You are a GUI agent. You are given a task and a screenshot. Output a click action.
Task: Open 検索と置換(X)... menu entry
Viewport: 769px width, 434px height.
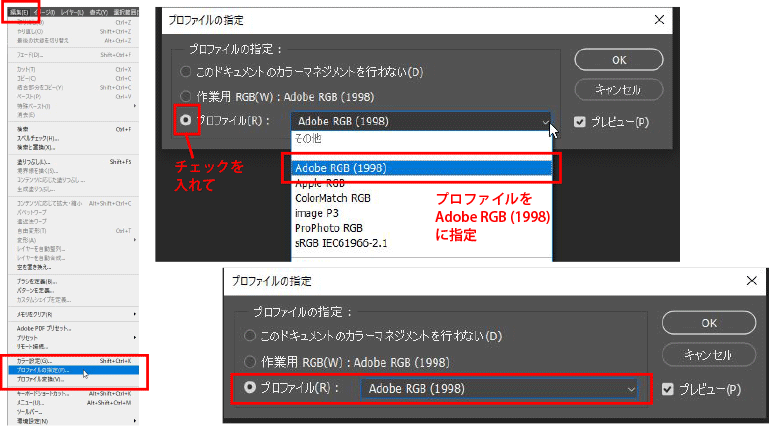[74, 148]
